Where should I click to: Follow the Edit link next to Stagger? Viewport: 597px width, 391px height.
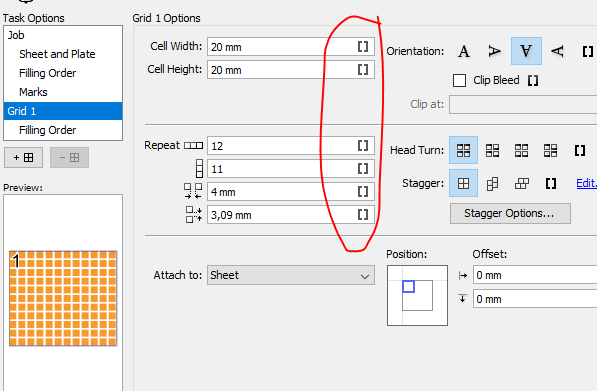point(586,183)
